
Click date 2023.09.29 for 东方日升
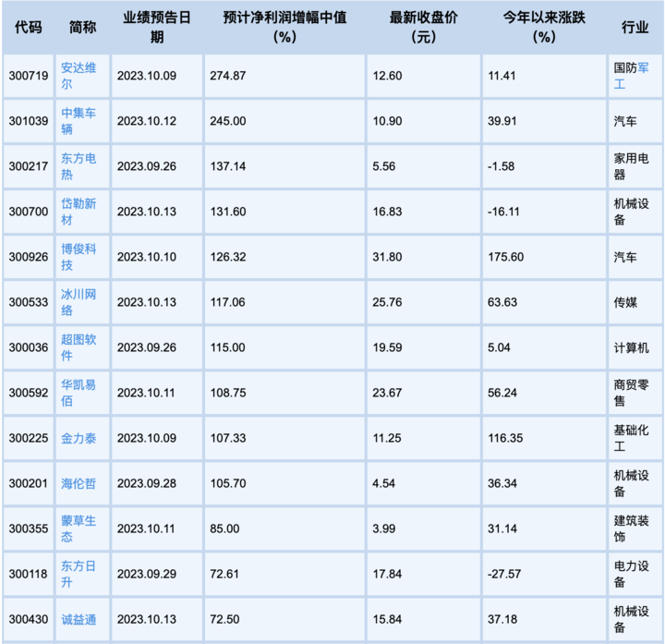click(x=147, y=574)
